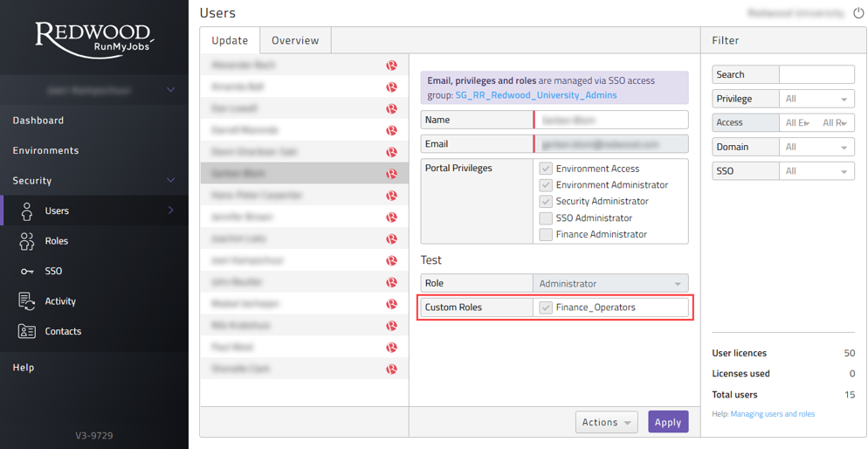Select the highlighted user row in the list
868x449 pixels.
pos(305,173)
